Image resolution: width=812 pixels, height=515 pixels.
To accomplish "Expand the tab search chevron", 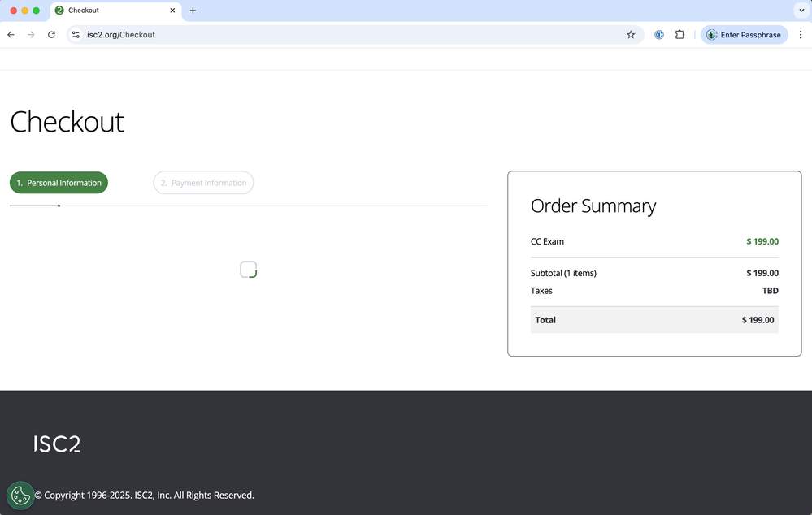I will click(800, 11).
